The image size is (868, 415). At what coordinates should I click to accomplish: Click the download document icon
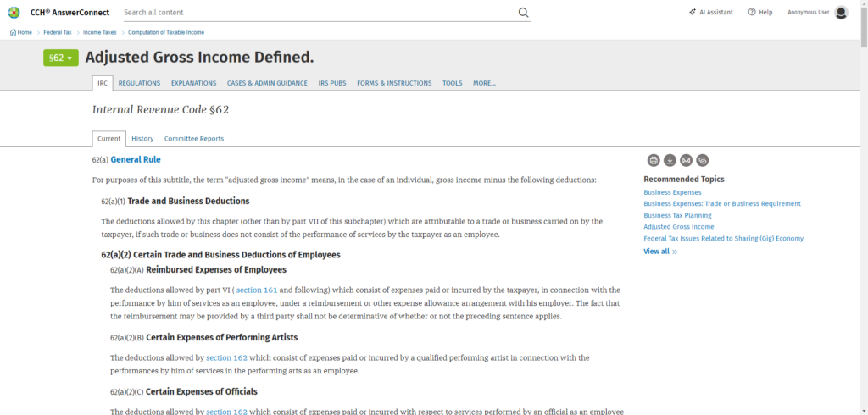(x=670, y=160)
